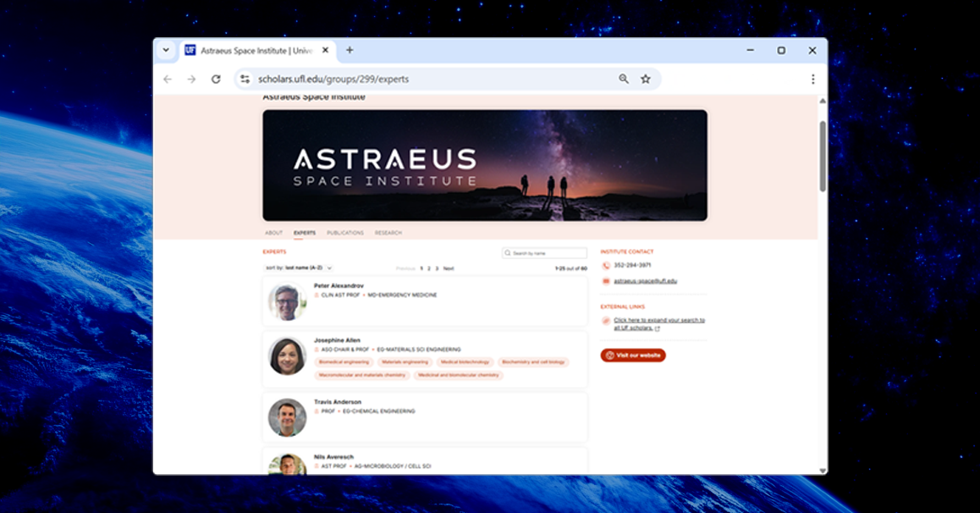Click Next in the pagination
980x513 pixels.
point(449,268)
